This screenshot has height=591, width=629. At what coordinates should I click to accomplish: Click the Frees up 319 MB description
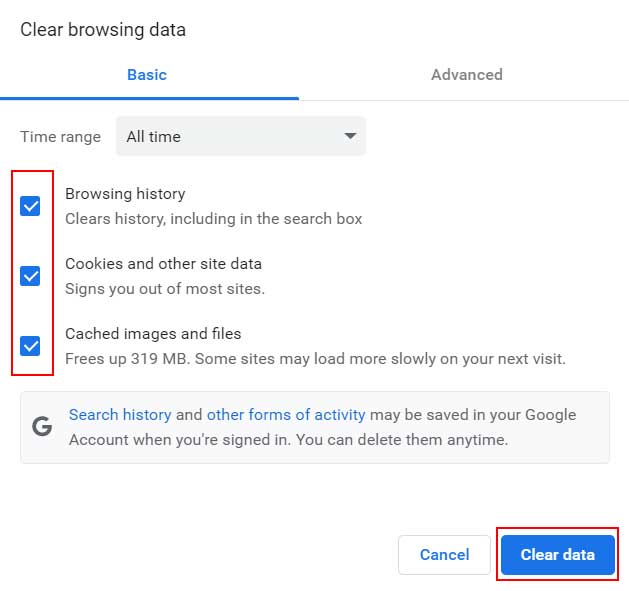tap(315, 358)
